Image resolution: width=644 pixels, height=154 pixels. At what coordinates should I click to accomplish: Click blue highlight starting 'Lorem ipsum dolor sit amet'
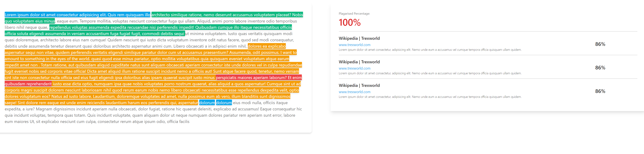click(77, 15)
